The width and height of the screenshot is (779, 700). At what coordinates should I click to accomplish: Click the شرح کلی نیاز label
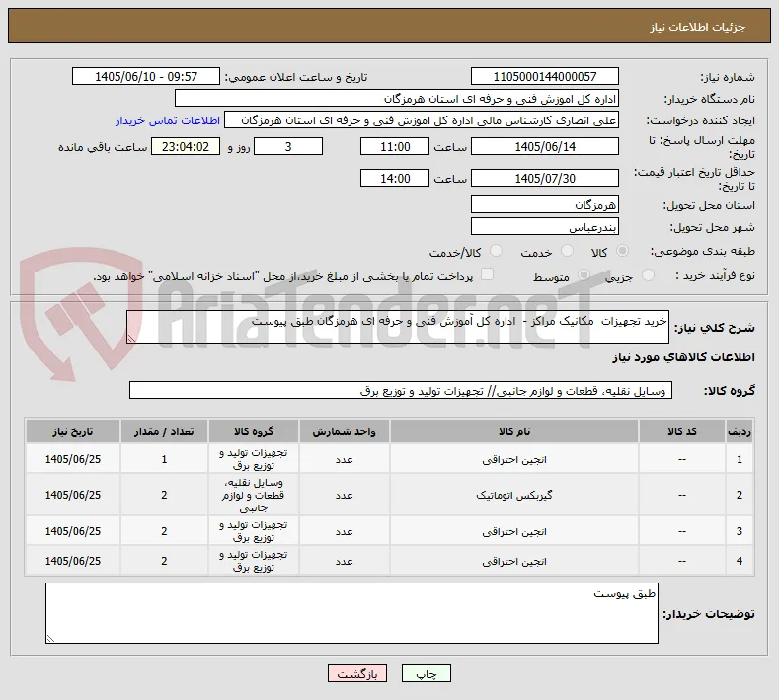(x=715, y=328)
